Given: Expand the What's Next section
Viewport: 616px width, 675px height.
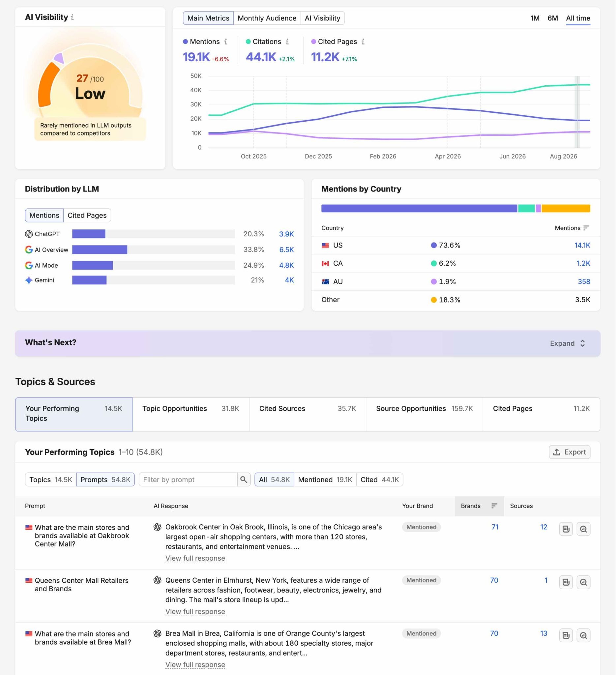Looking at the screenshot, I should (x=568, y=343).
